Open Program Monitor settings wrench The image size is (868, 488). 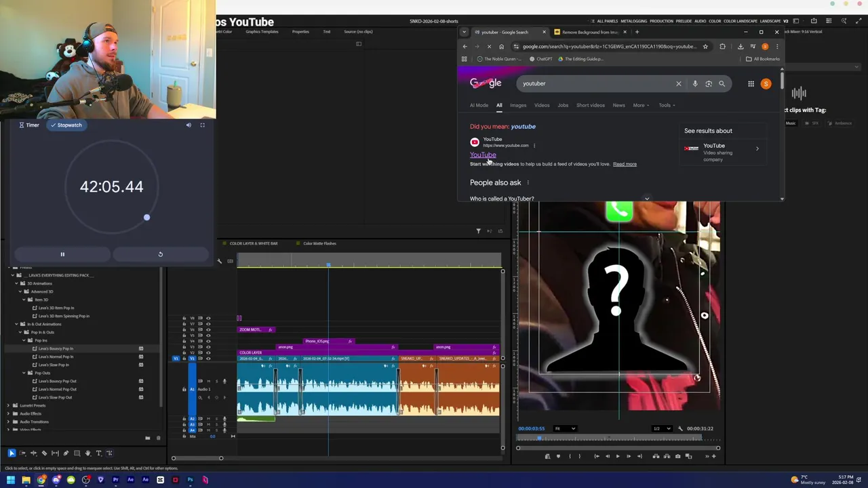click(680, 428)
